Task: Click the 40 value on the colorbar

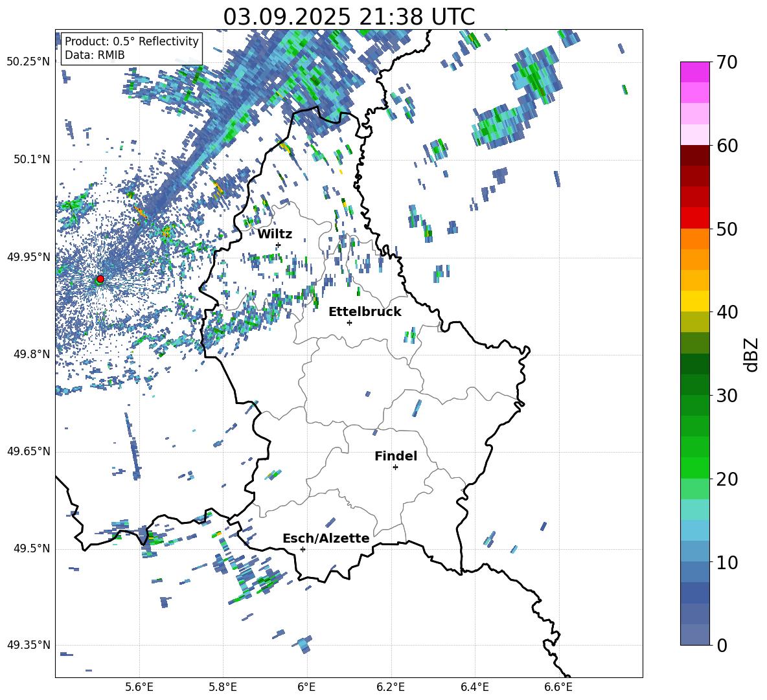Action: click(727, 312)
